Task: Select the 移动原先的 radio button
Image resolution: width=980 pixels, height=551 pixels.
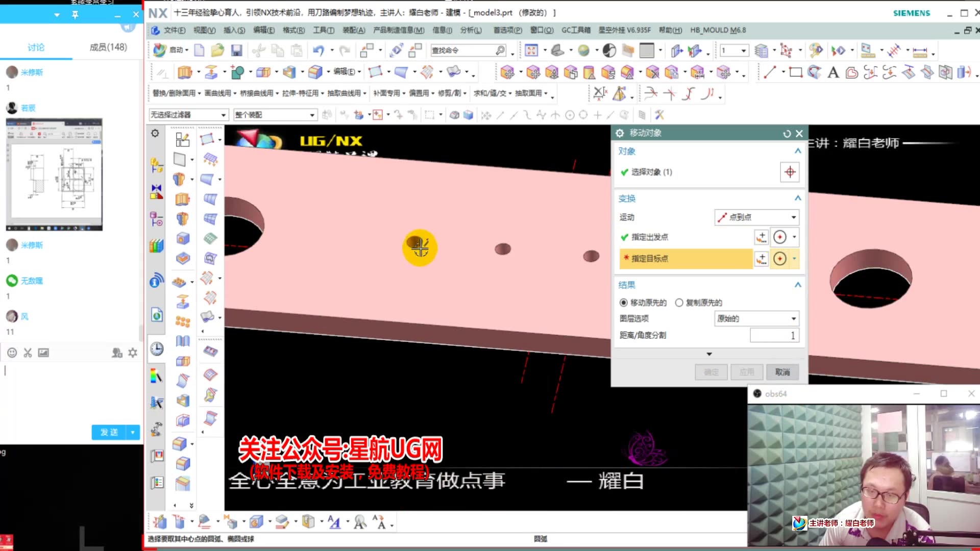Action: click(x=624, y=303)
